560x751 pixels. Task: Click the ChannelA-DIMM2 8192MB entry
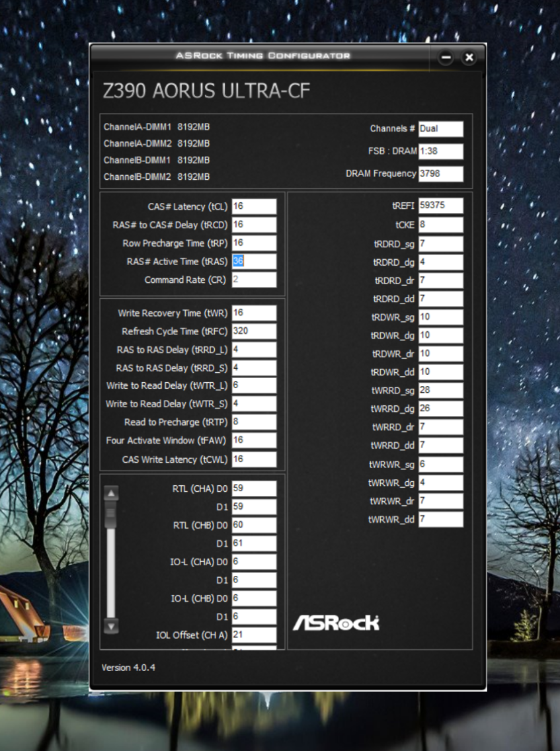[x=157, y=143]
